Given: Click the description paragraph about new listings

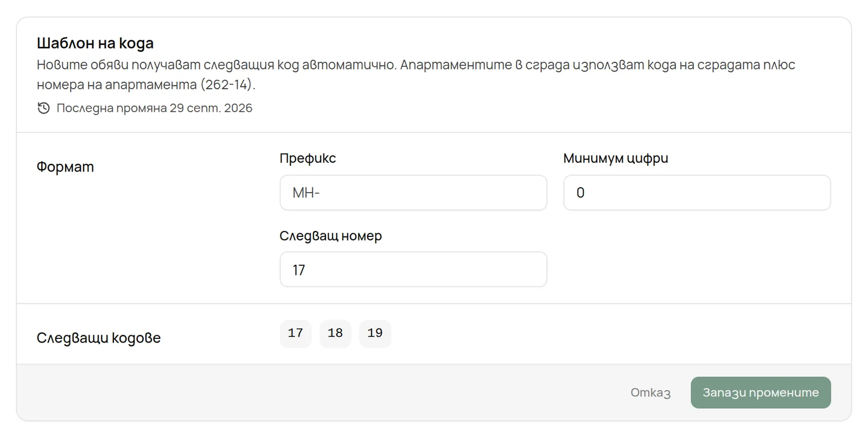Looking at the screenshot, I should coord(416,75).
